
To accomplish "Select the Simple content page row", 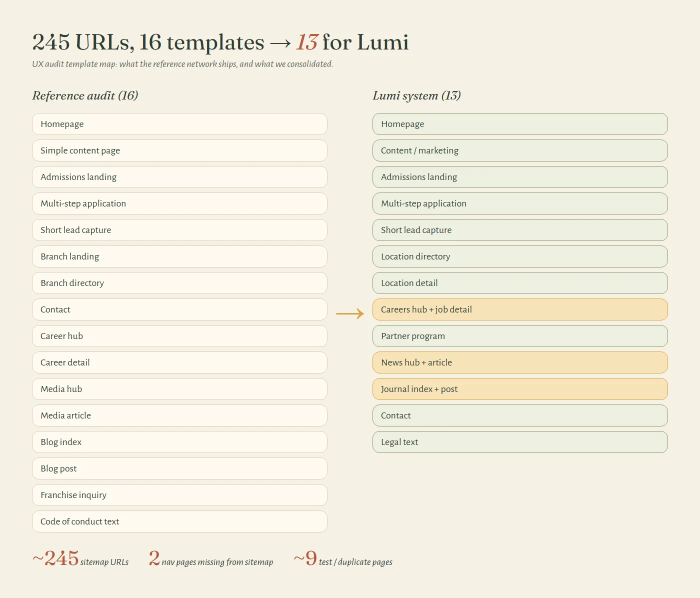I will tap(179, 150).
